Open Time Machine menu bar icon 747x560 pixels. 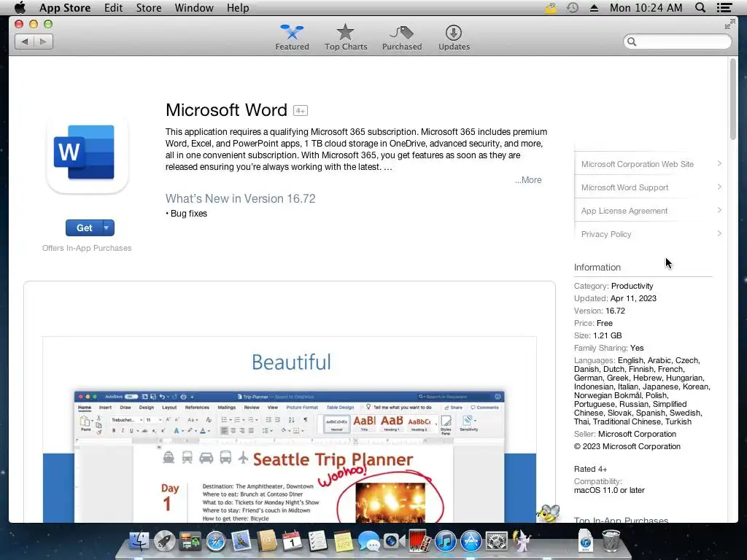click(x=573, y=7)
